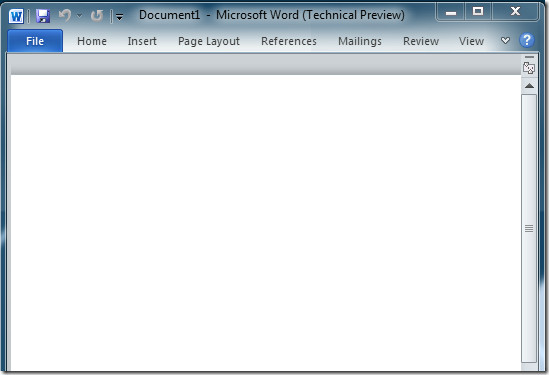Maximize the Word window

[478, 12]
